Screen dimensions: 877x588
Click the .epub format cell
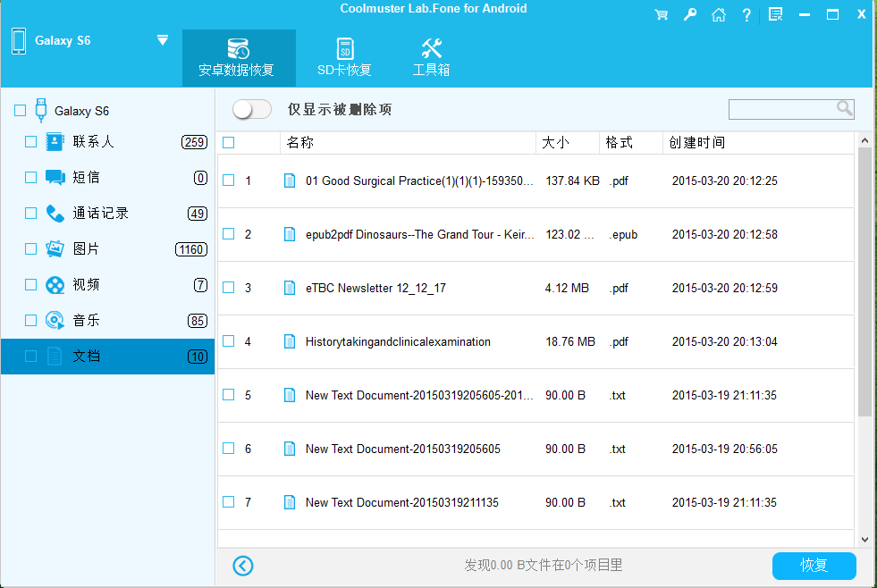pyautogui.click(x=623, y=234)
